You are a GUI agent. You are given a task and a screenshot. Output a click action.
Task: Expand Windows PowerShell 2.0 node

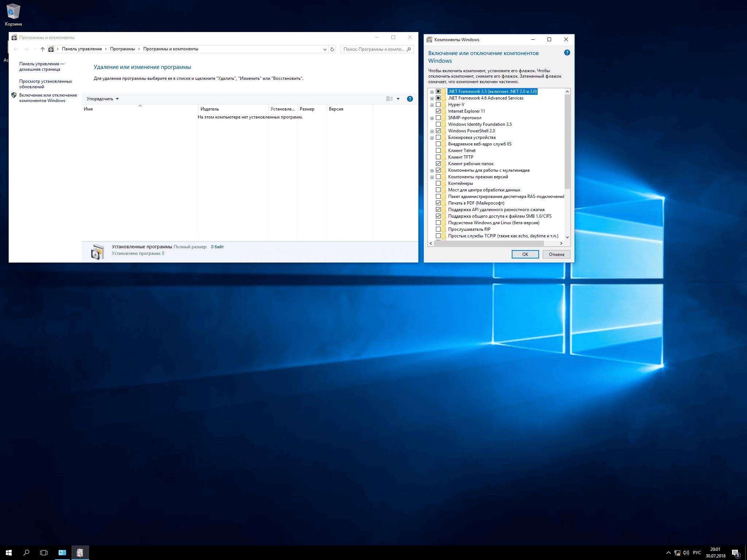pyautogui.click(x=432, y=131)
